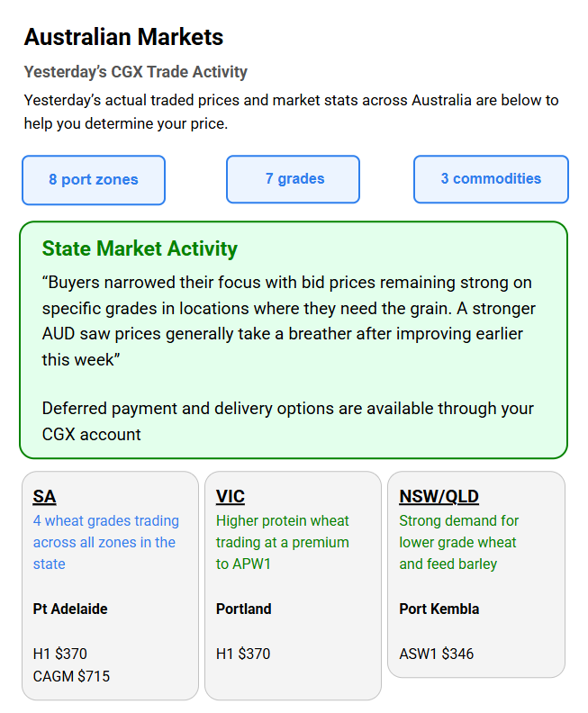Open the NSW/QLD state heading link

tap(439, 497)
